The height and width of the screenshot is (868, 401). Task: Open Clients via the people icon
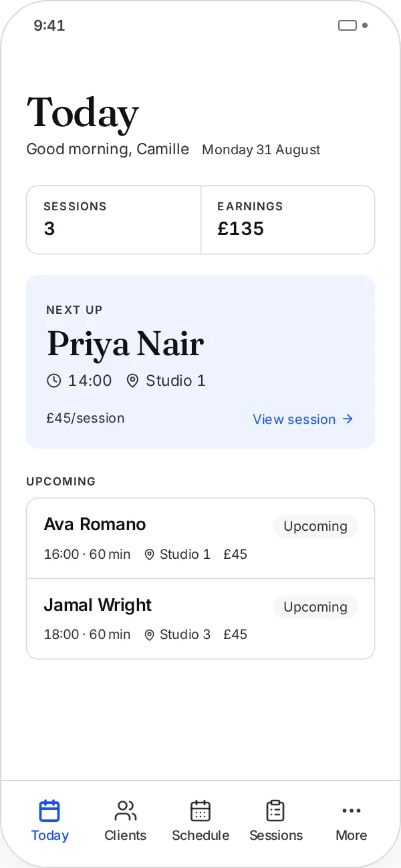pyautogui.click(x=125, y=811)
